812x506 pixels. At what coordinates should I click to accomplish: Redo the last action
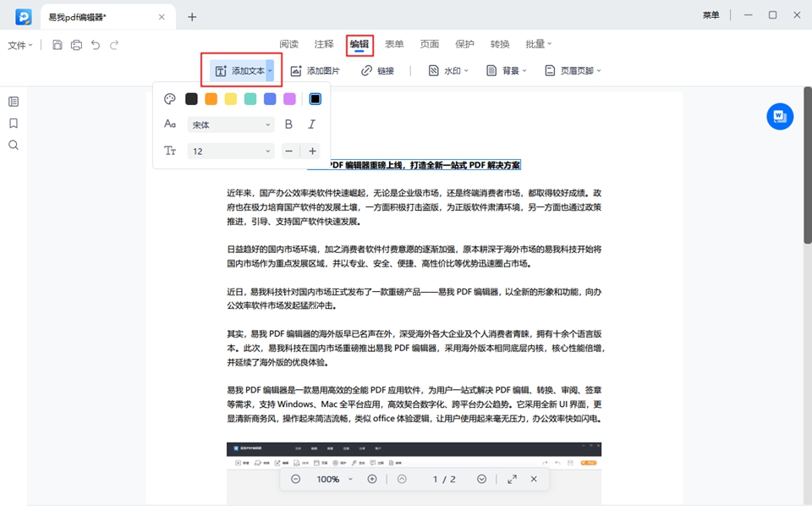(114, 45)
